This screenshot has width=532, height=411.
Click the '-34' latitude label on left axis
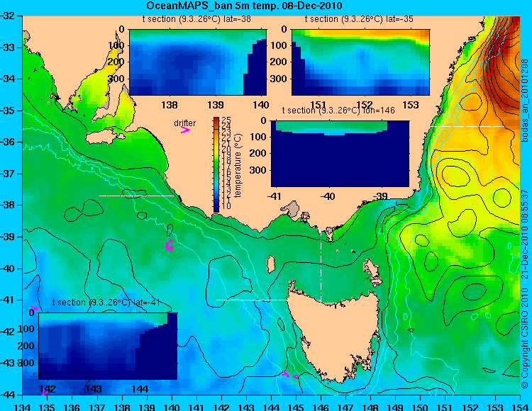pyautogui.click(x=8, y=79)
